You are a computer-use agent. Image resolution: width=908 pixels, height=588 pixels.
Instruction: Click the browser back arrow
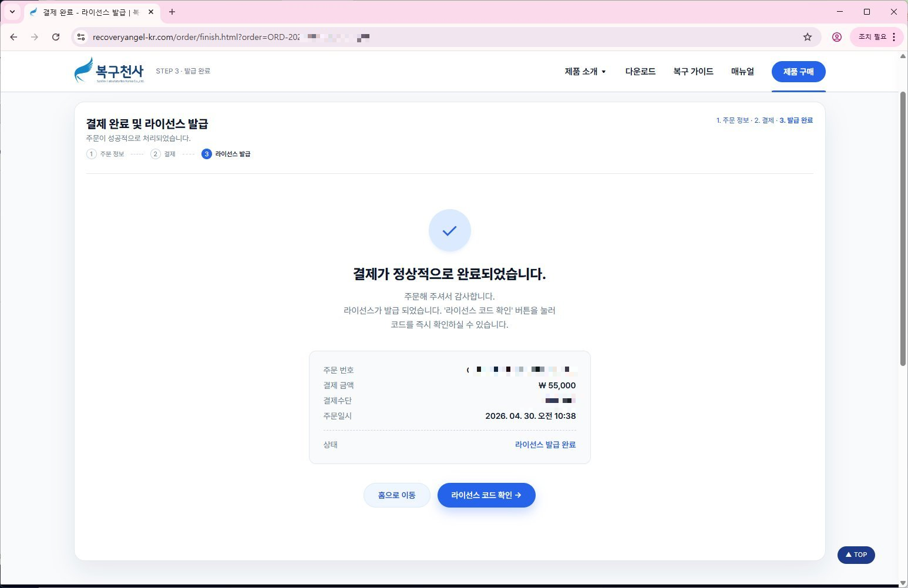click(14, 37)
